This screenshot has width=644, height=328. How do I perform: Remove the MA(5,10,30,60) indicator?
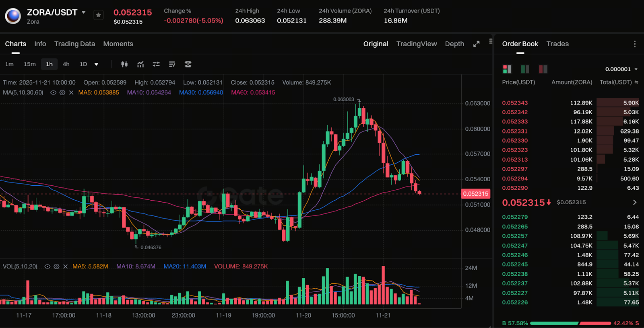pyautogui.click(x=71, y=92)
